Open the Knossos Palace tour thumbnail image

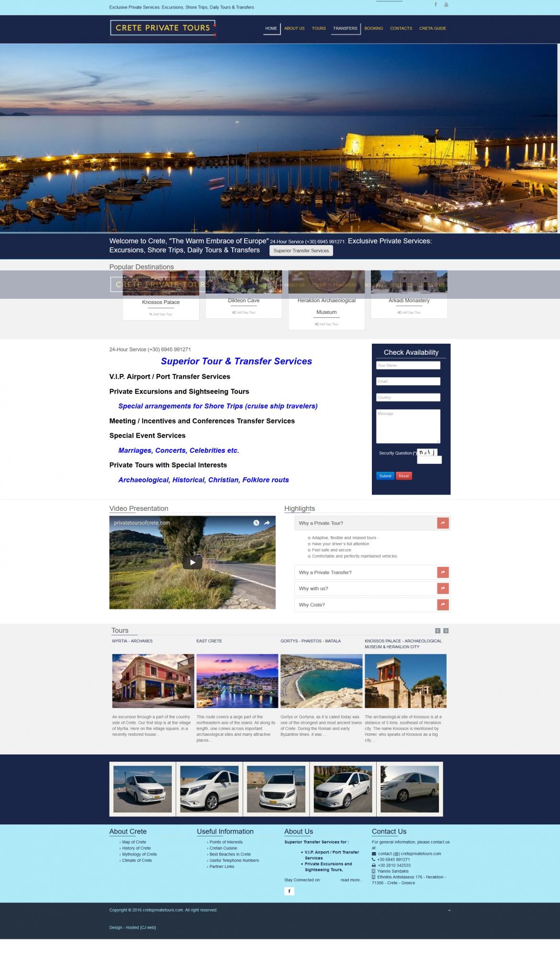161,282
